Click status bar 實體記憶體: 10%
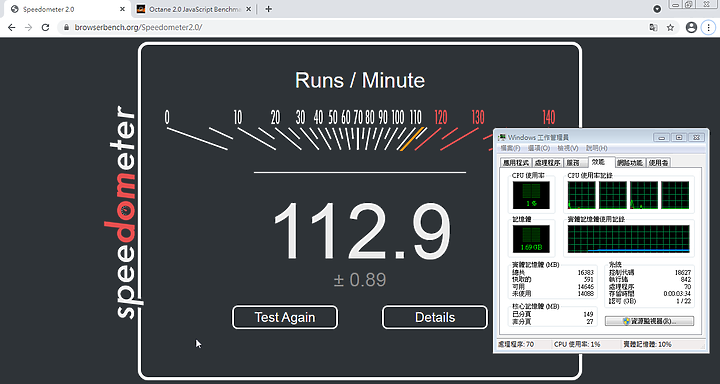The width and height of the screenshot is (720, 384). pos(647,344)
